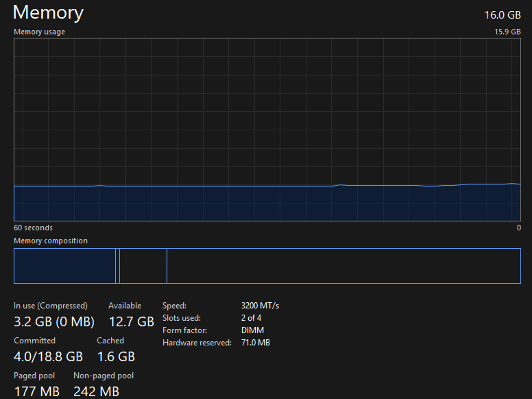Click the Non-paged pool label
Image resolution: width=532 pixels, height=399 pixels.
coord(104,376)
